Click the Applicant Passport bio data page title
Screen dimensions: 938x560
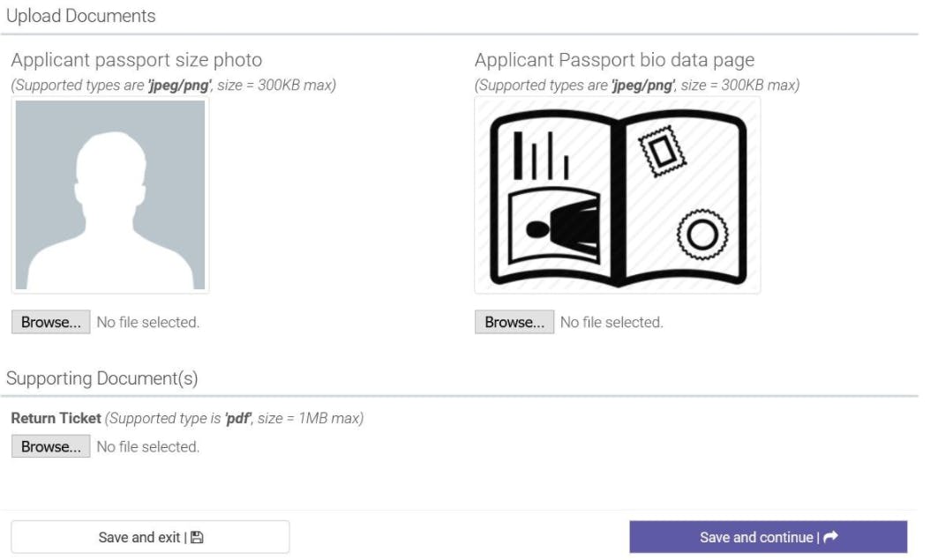(614, 60)
